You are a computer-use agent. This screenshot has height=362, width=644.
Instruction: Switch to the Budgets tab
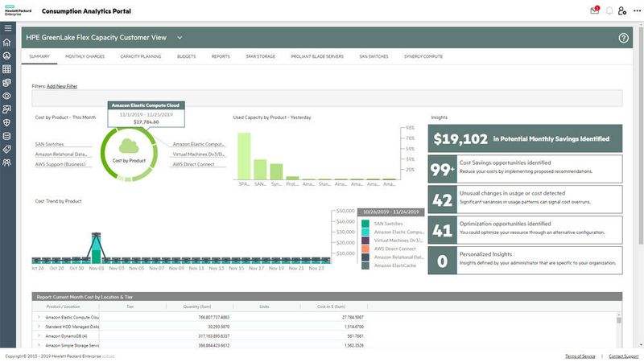coord(187,56)
